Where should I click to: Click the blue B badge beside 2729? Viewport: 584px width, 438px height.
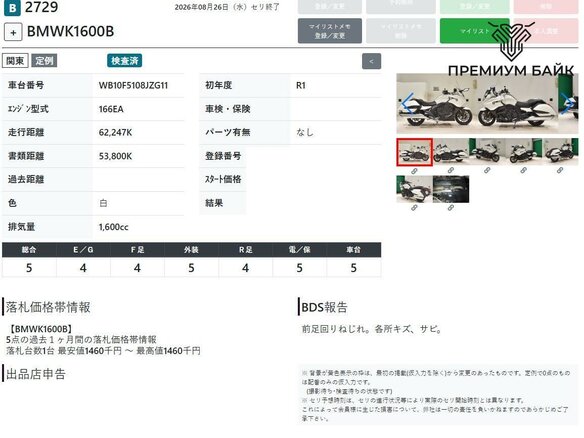[x=12, y=7]
